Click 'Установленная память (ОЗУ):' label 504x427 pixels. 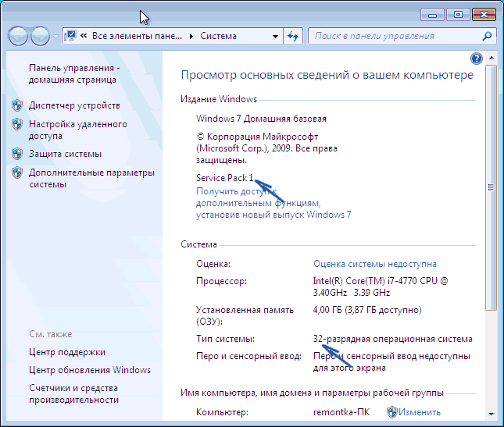click(x=245, y=316)
